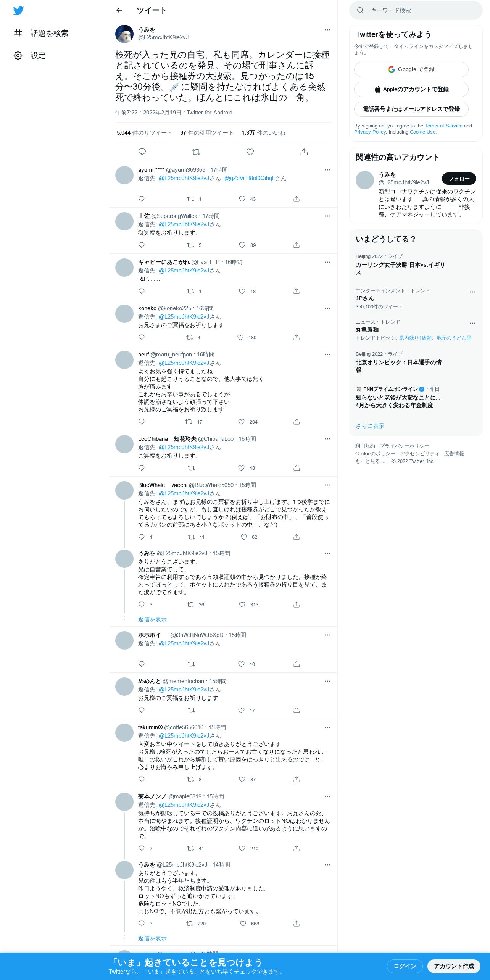The width and height of the screenshot is (490, 980).
Task: Go back using the arrow icon
Action: (119, 10)
